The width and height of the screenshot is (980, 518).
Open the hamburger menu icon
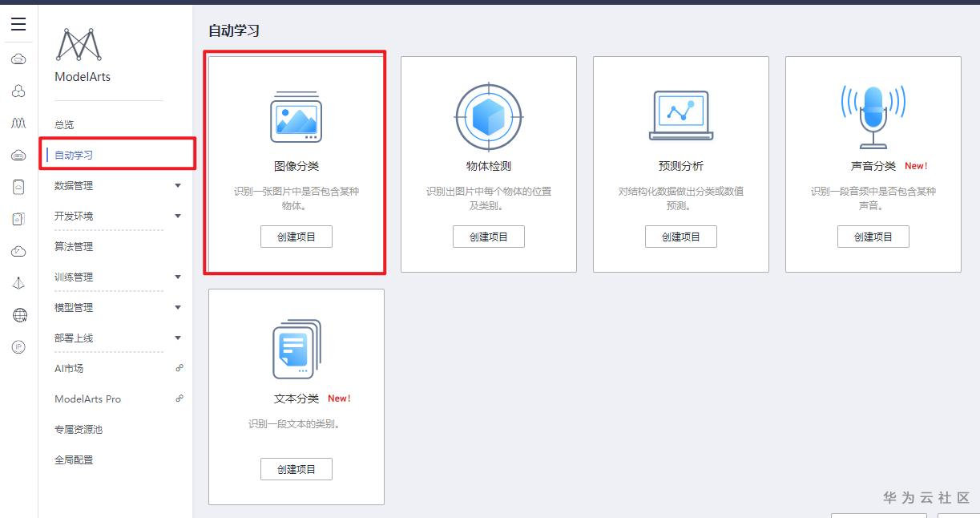(x=18, y=25)
